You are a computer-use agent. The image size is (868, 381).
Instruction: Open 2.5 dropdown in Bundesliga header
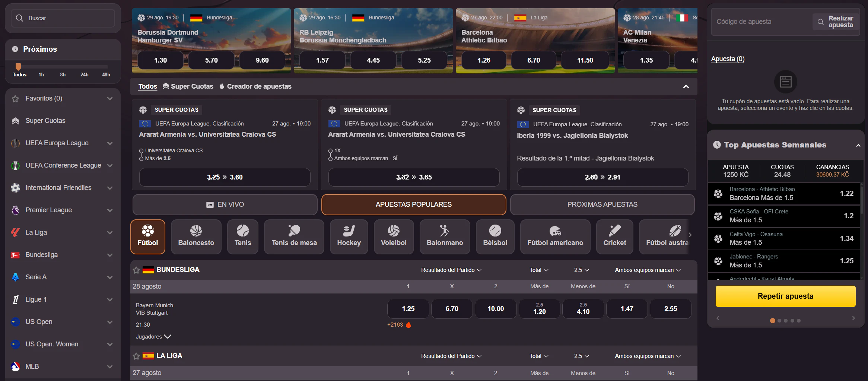[582, 270]
